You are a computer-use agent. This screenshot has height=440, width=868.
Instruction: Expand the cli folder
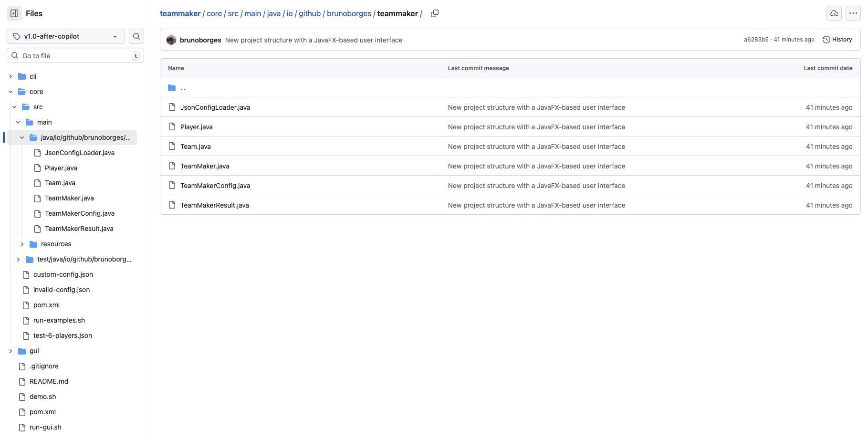coord(10,76)
